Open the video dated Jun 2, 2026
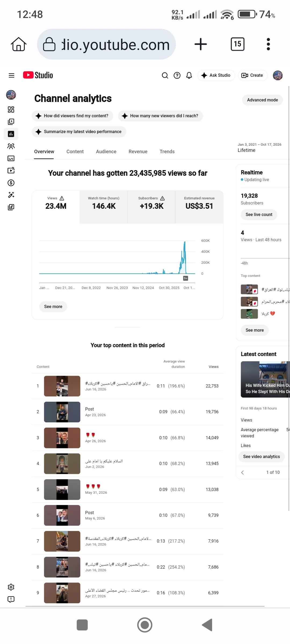 [128, 464]
